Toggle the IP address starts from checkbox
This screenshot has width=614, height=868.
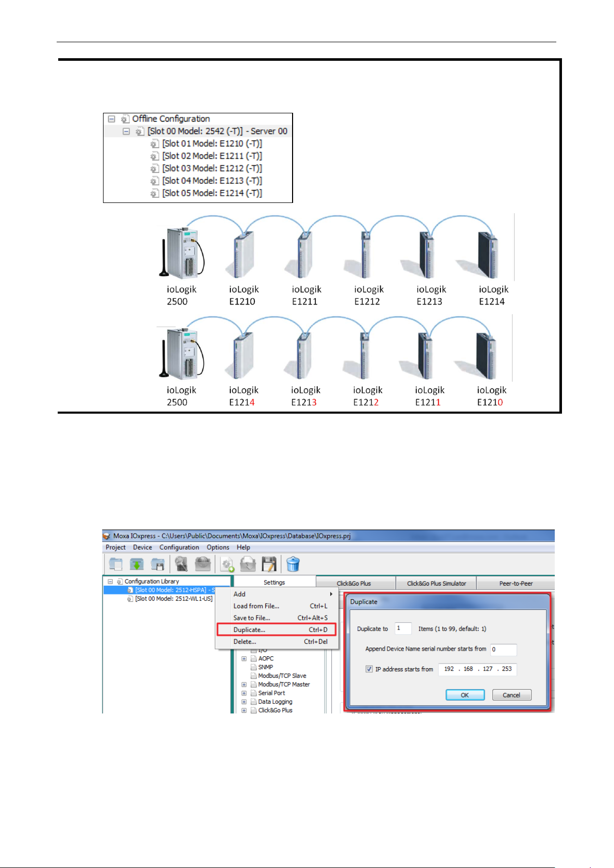(369, 669)
